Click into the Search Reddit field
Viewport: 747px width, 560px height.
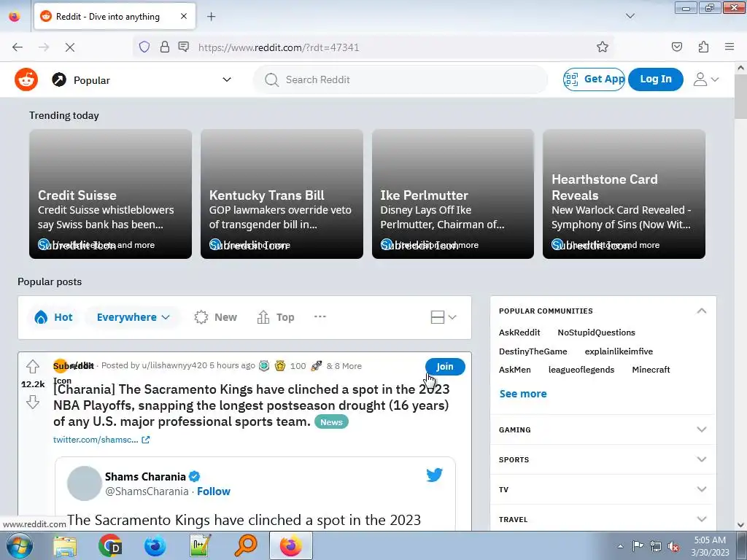click(x=400, y=79)
